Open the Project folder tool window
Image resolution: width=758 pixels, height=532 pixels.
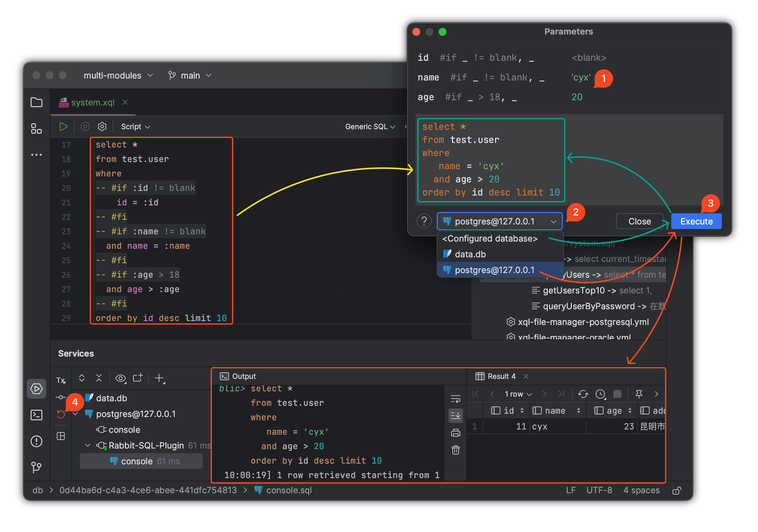pyautogui.click(x=36, y=103)
